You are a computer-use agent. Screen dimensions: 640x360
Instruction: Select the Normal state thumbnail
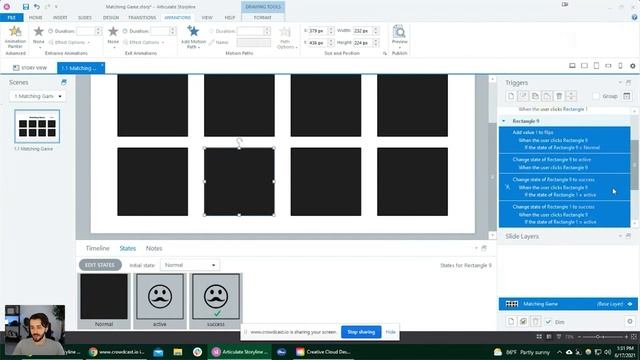[x=104, y=301]
